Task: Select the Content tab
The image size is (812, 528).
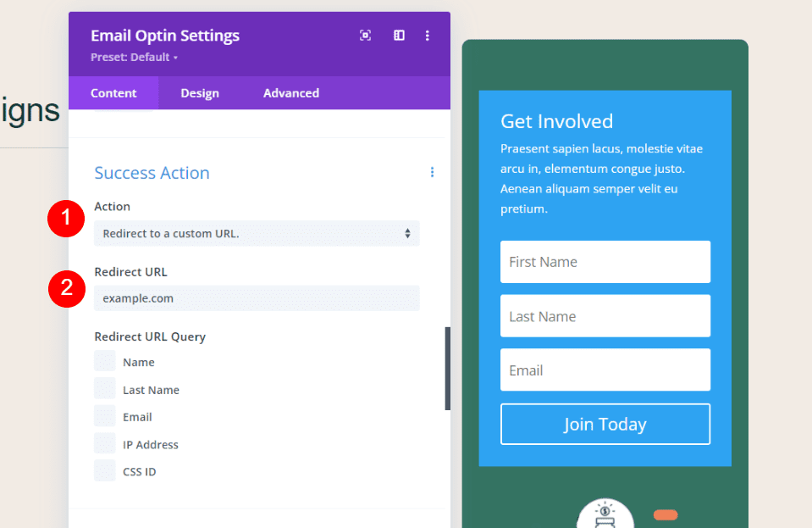Action: pos(113,93)
